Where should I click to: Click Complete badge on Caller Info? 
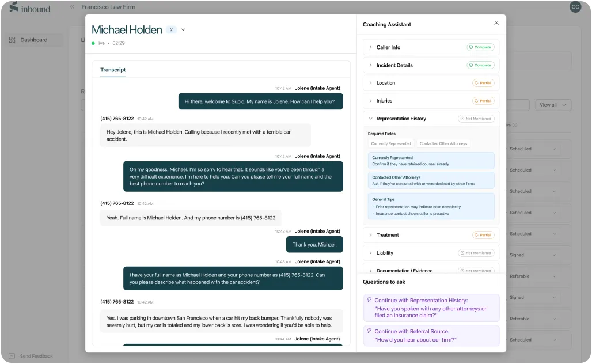pos(480,47)
